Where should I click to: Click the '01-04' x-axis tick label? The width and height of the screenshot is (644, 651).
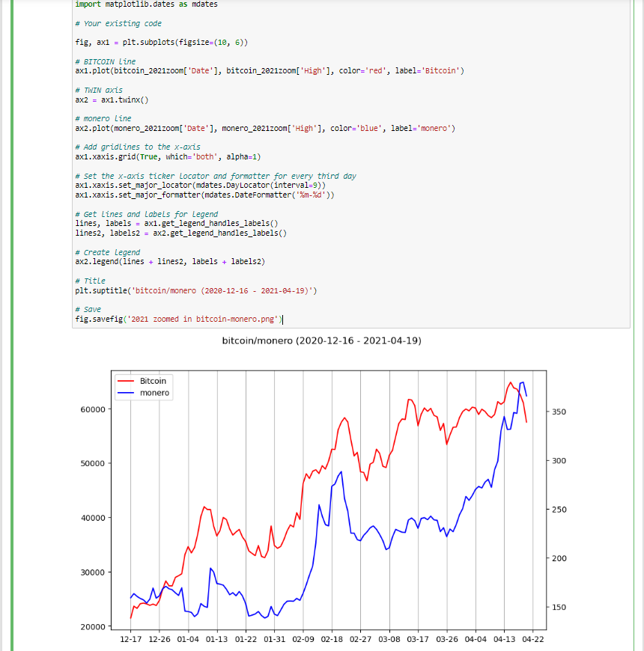click(x=188, y=639)
